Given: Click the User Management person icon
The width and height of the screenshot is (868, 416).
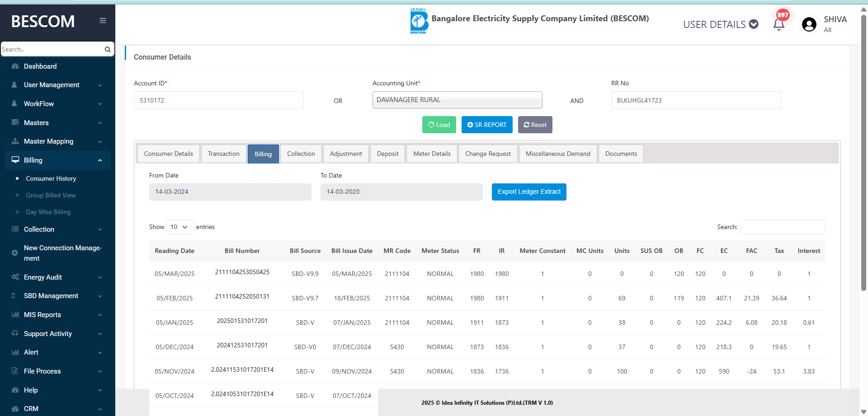Looking at the screenshot, I should 14,84.
